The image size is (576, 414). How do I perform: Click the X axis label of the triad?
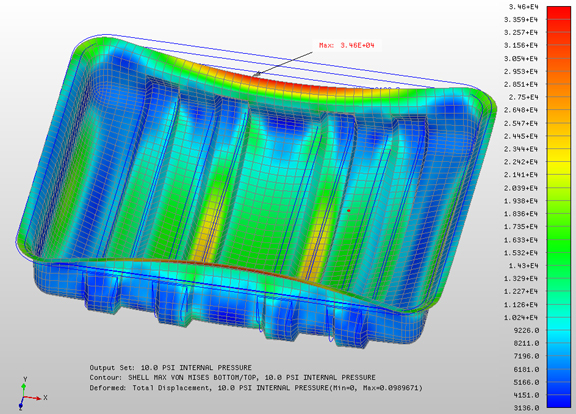click(46, 398)
